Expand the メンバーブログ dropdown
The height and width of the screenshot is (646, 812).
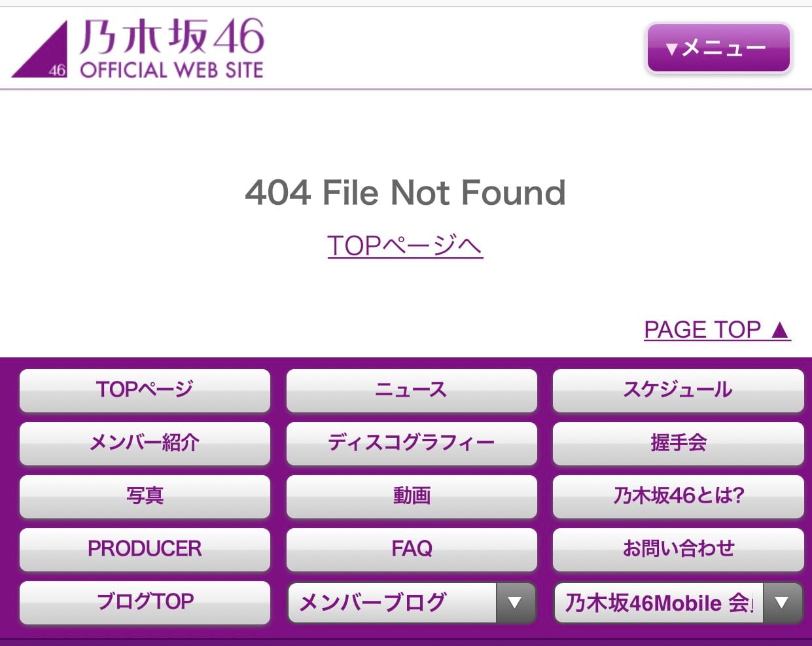point(412,603)
